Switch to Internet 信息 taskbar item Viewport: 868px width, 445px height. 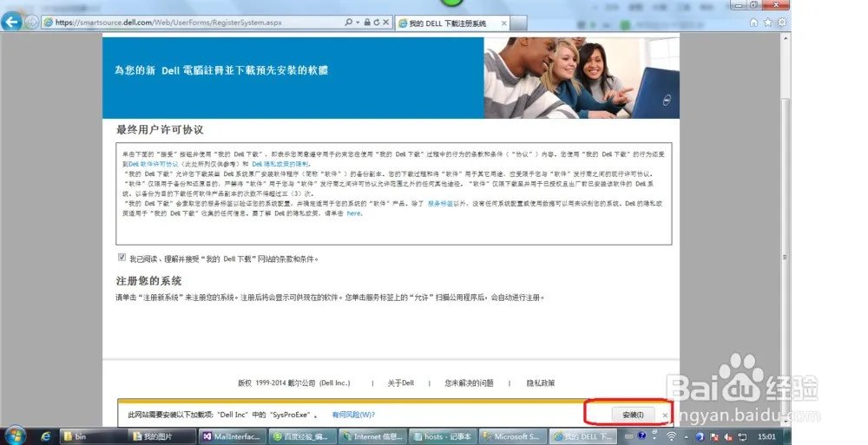click(373, 436)
